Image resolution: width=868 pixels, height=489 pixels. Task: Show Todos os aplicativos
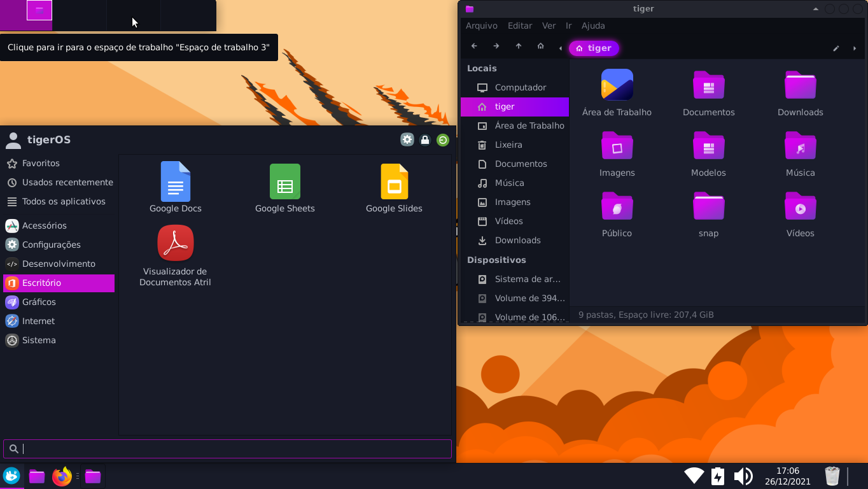[59, 201]
